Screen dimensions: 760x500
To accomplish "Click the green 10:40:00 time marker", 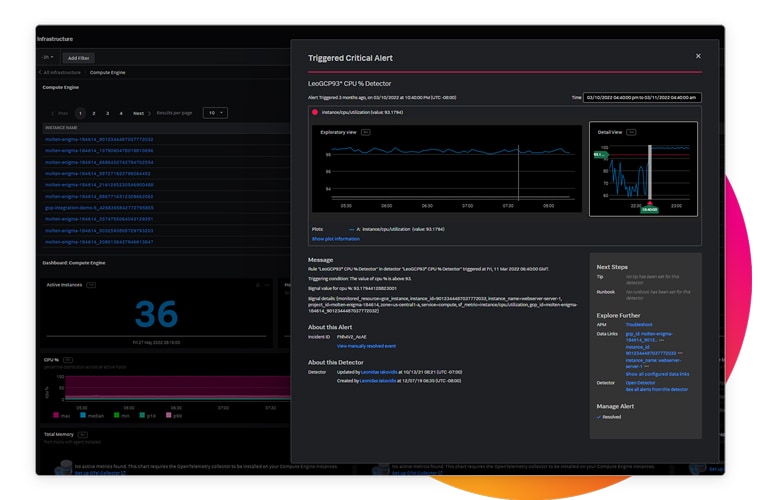I will 649,210.
